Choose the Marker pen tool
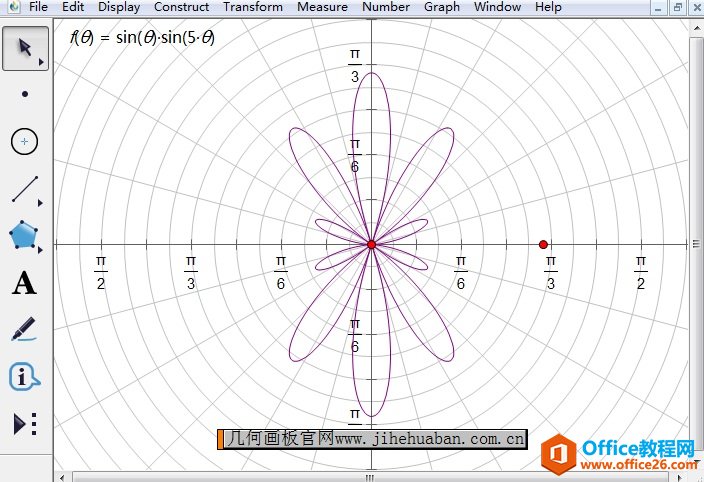Viewport: 704px width, 482px height. coord(23,329)
